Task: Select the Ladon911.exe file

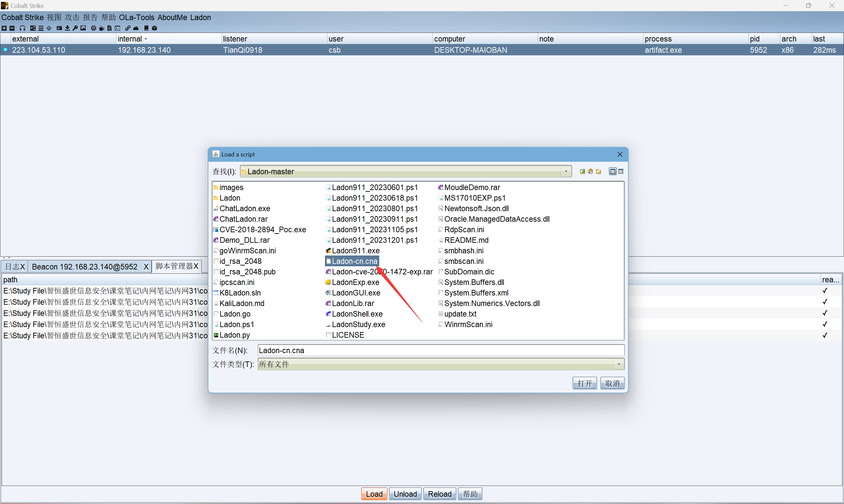Action: point(352,251)
